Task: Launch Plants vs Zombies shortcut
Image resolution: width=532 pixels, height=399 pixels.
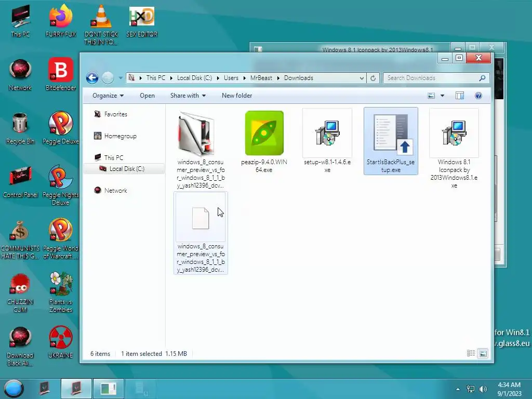Action: pos(61,292)
